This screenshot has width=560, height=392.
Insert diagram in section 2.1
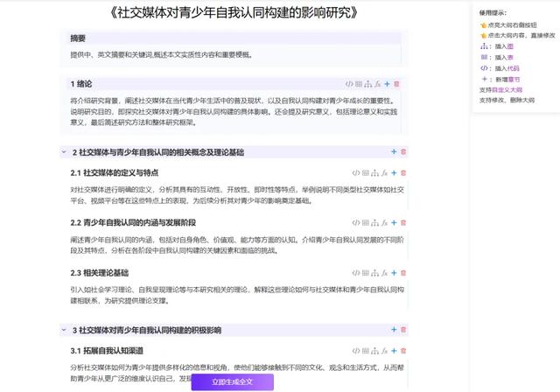375,172
